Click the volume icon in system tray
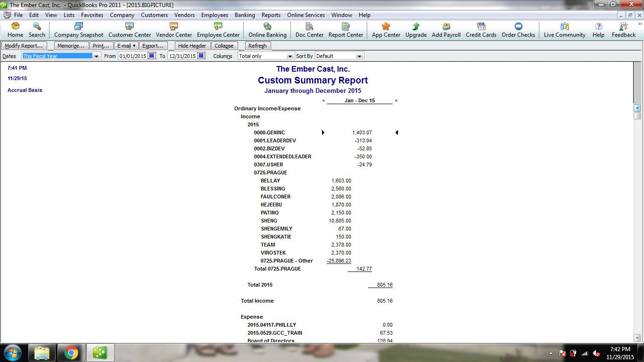 [596, 353]
